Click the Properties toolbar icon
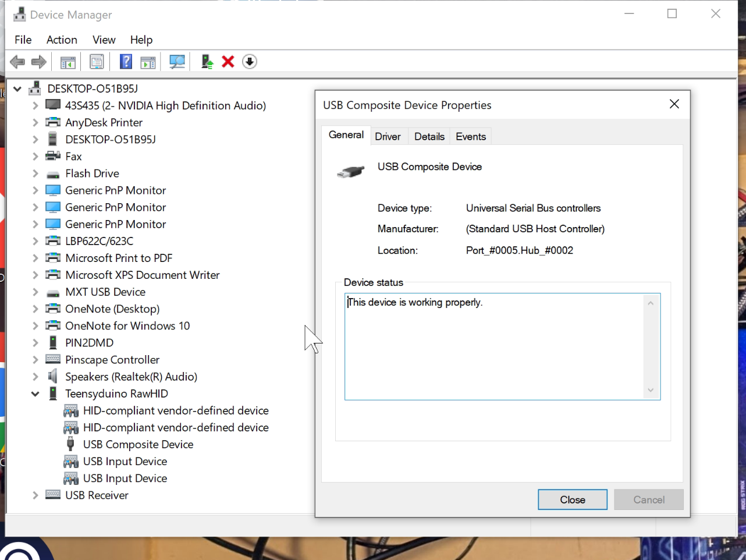Screen dimensions: 746x560 (x=97, y=61)
